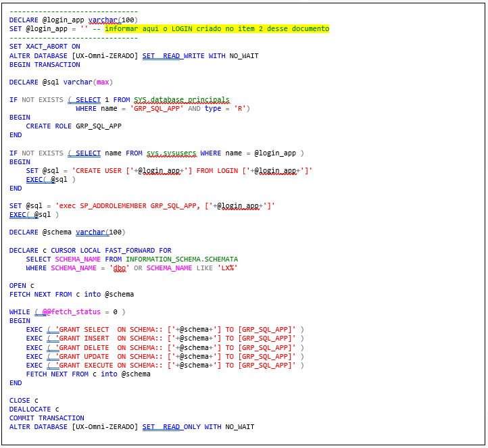The height and width of the screenshot is (448, 488).
Task: Click "SELECT 1" in the first IF NOT EXISTS
Action: 93,99
